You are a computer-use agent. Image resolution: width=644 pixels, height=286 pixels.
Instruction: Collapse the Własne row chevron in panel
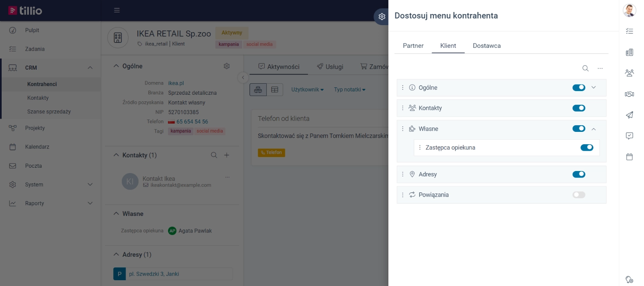[593, 129]
